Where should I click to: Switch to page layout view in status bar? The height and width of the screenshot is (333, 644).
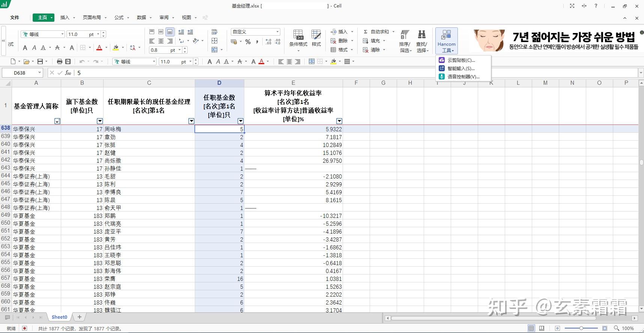pyautogui.click(x=542, y=328)
